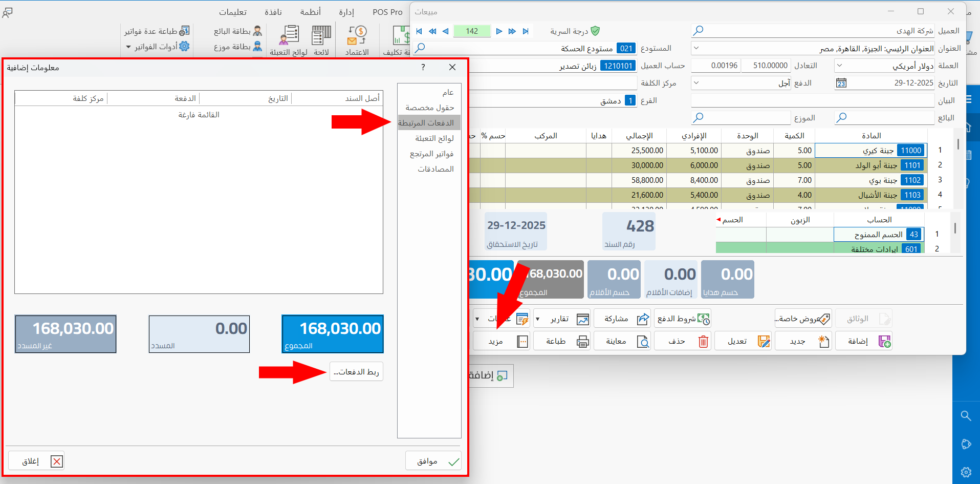Open the Administration (إدارة) menu
Screen dimensions: 980x484
[x=346, y=12]
